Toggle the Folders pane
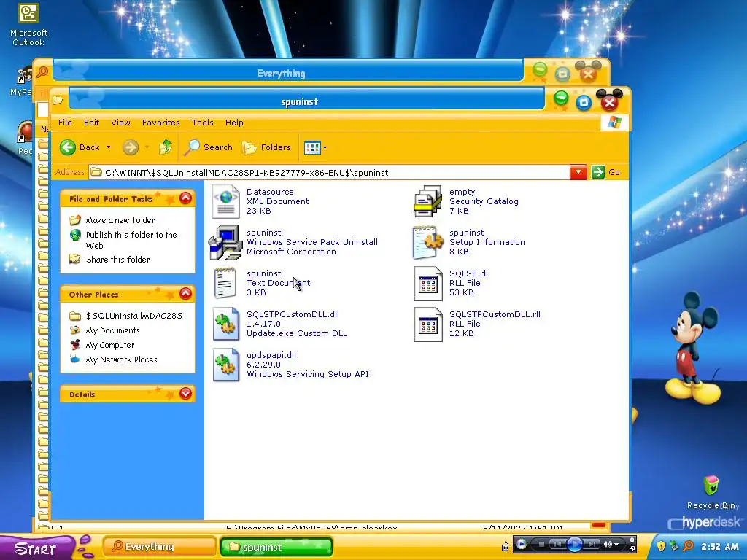747x560 pixels. click(267, 147)
